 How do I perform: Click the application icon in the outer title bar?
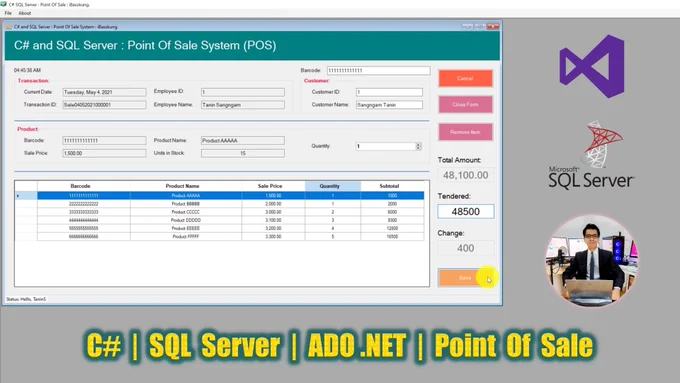click(x=4, y=4)
